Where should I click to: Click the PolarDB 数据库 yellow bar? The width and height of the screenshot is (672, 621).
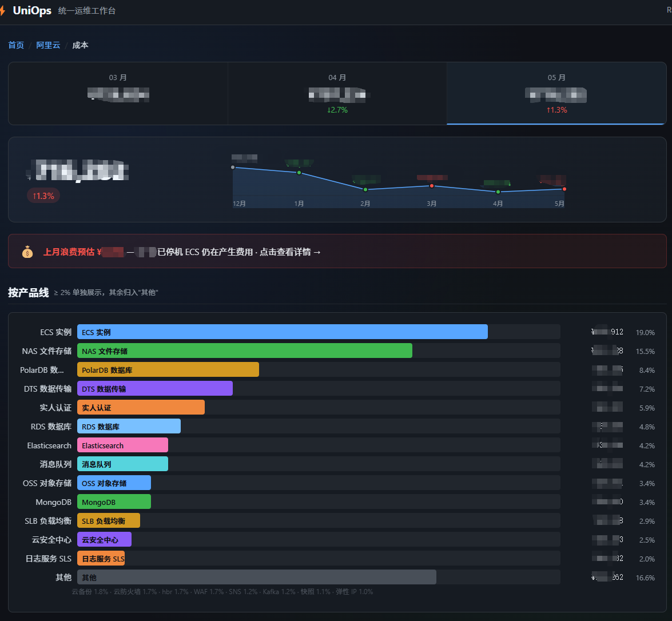pos(168,369)
